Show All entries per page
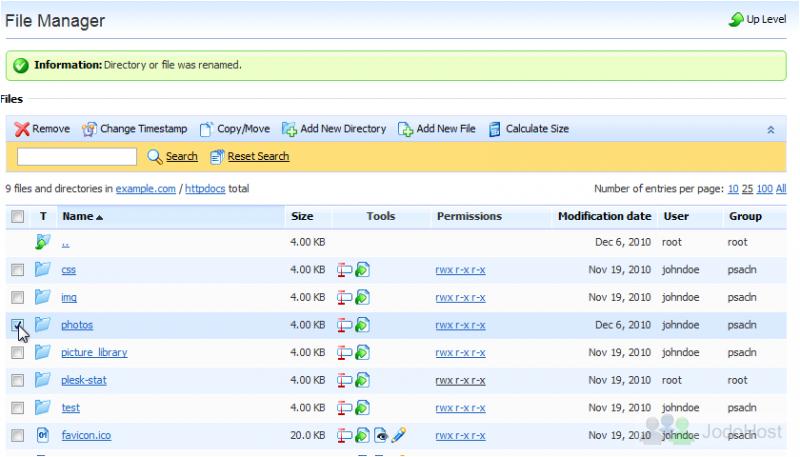The height and width of the screenshot is (457, 800). (x=781, y=189)
